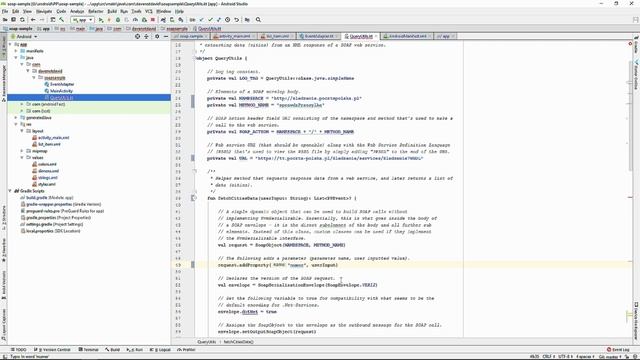The width and height of the screenshot is (640, 360).
Task: Open the app run configuration dropdown
Action: tap(82, 20)
